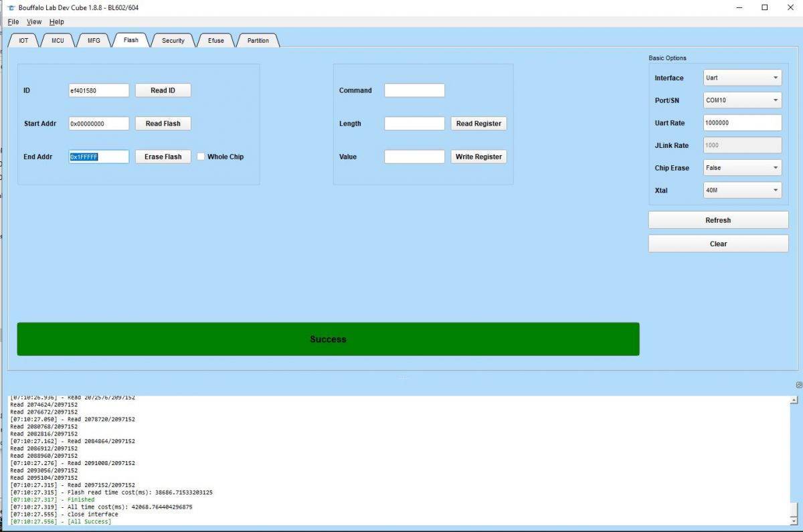Switch to the Efuse tab
Screen dimensions: 803x532
pyautogui.click(x=216, y=41)
